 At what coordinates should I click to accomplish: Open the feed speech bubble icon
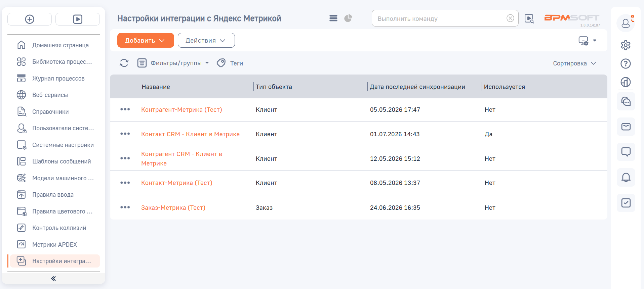coord(626,152)
